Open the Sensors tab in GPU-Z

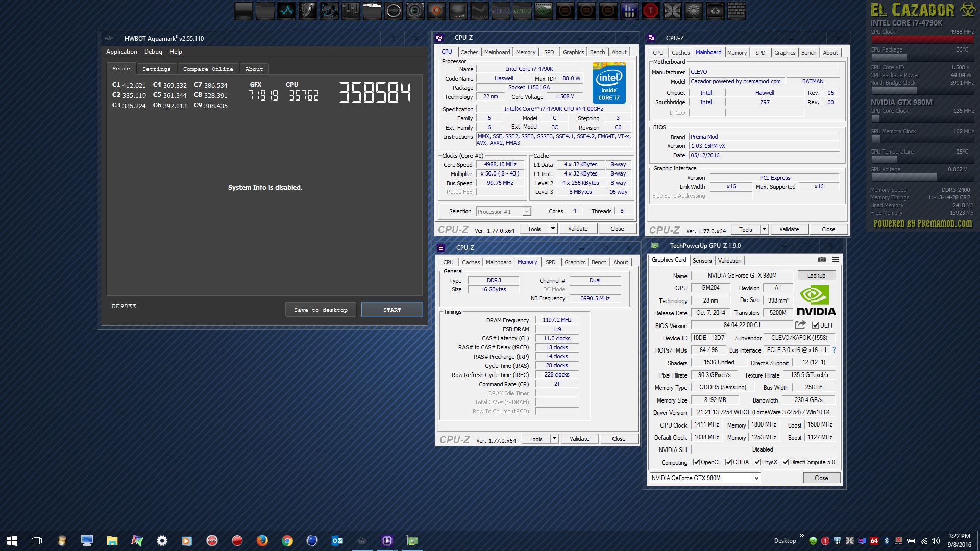702,260
